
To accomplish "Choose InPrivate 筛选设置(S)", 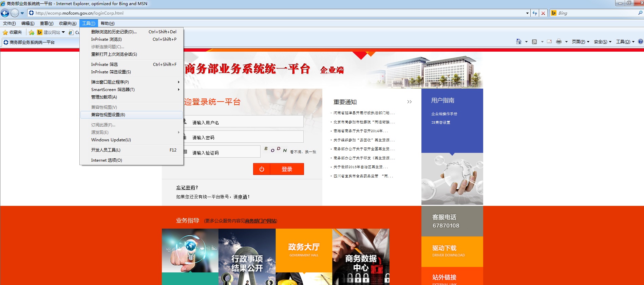I will tap(132, 72).
